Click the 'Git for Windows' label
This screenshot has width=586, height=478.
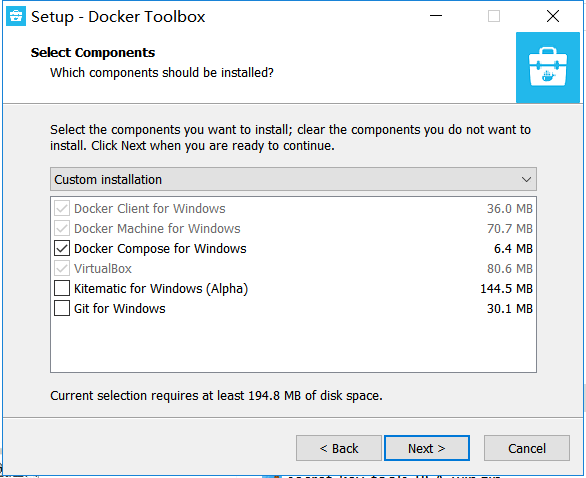[120, 309]
